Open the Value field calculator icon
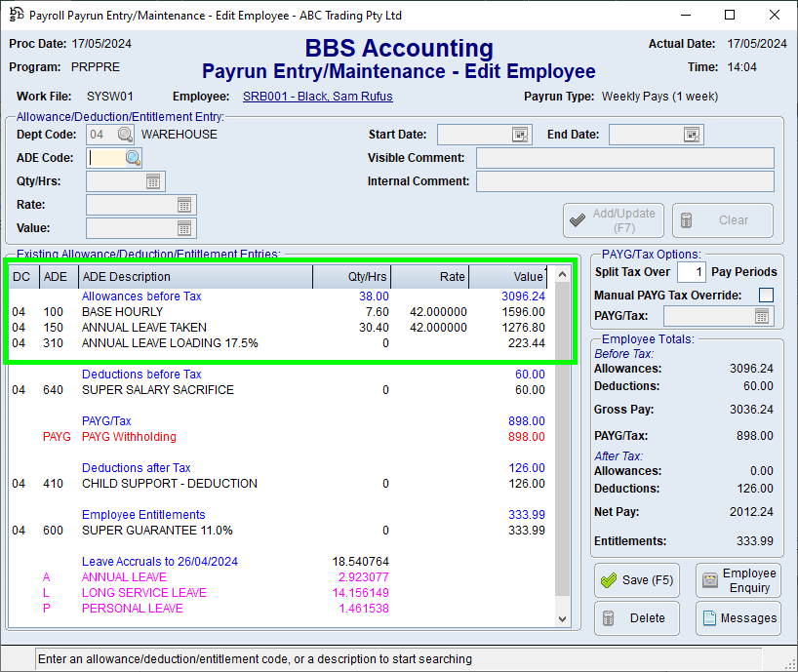The width and height of the screenshot is (798, 672). coord(184,228)
